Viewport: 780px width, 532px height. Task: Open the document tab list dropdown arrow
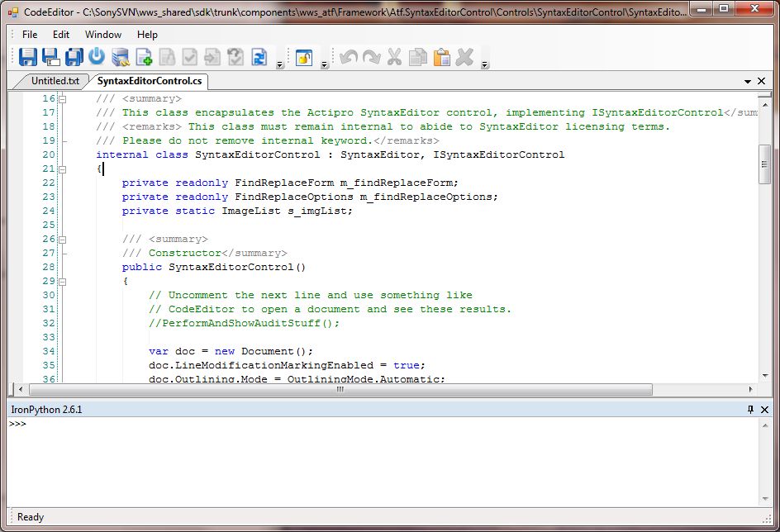[x=748, y=82]
